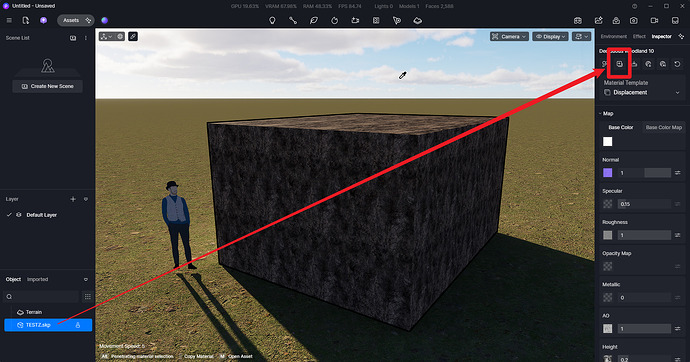690x362 pixels.
Task: Switch to image render camera mode
Action: [x=633, y=20]
